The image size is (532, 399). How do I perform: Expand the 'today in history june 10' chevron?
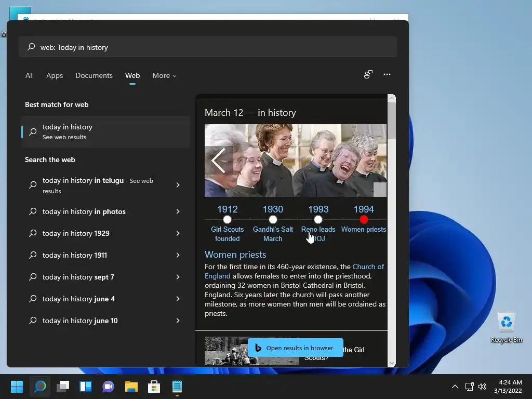click(178, 320)
